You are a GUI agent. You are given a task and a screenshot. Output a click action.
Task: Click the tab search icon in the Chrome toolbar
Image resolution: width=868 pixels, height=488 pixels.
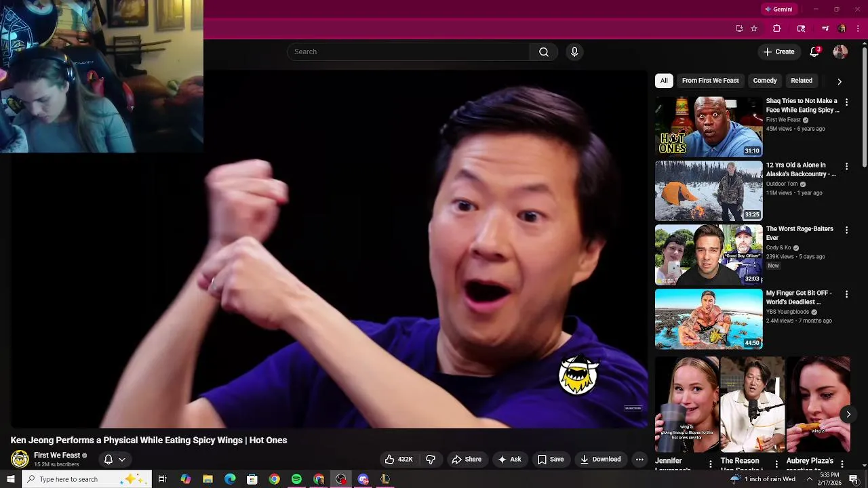tap(801, 28)
